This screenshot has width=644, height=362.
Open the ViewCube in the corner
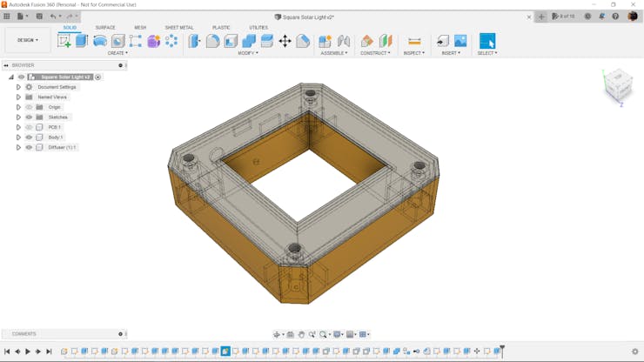[618, 85]
